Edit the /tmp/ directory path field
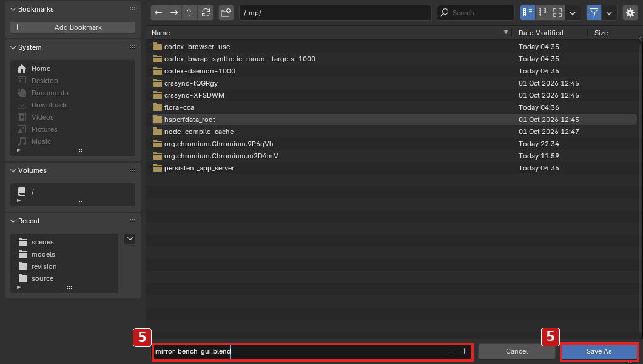 [335, 13]
